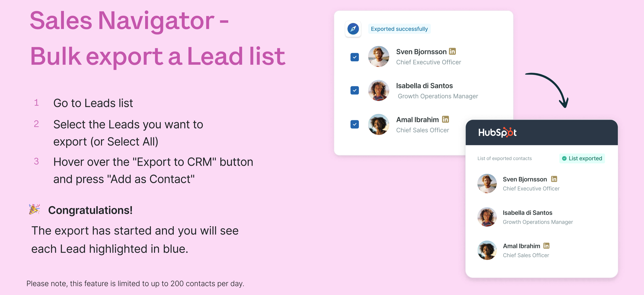
Task: Uncheck the Isabella di Santos checkbox
Action: coord(355,90)
